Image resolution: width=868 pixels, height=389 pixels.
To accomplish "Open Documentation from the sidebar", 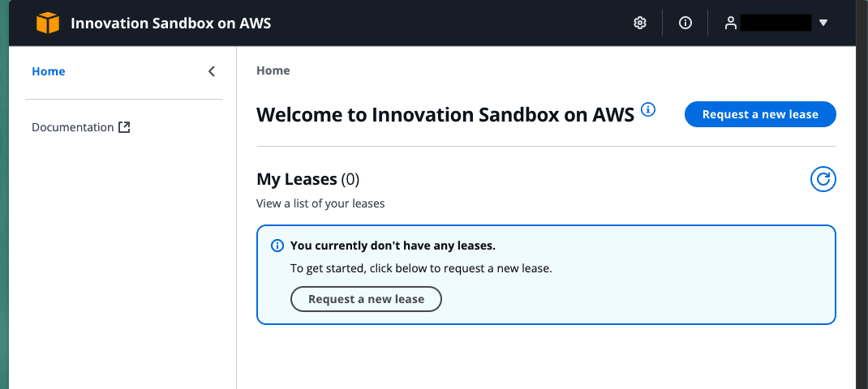I will [x=73, y=127].
